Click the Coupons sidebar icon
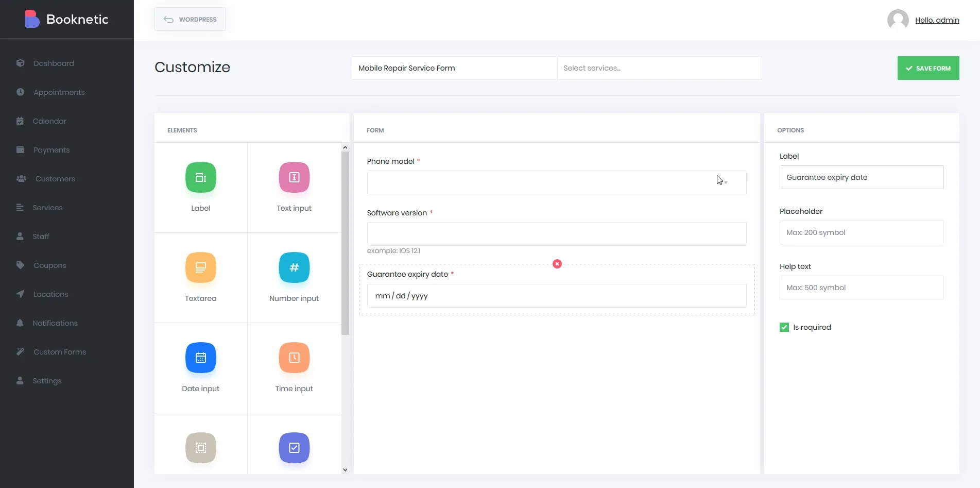 point(20,265)
